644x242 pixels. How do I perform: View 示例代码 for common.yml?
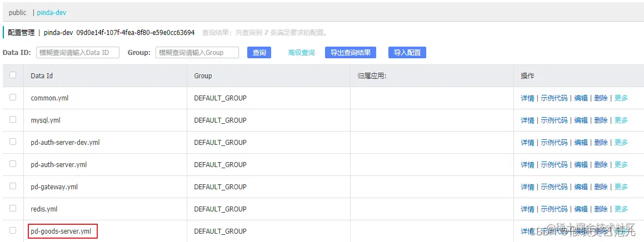pos(554,98)
